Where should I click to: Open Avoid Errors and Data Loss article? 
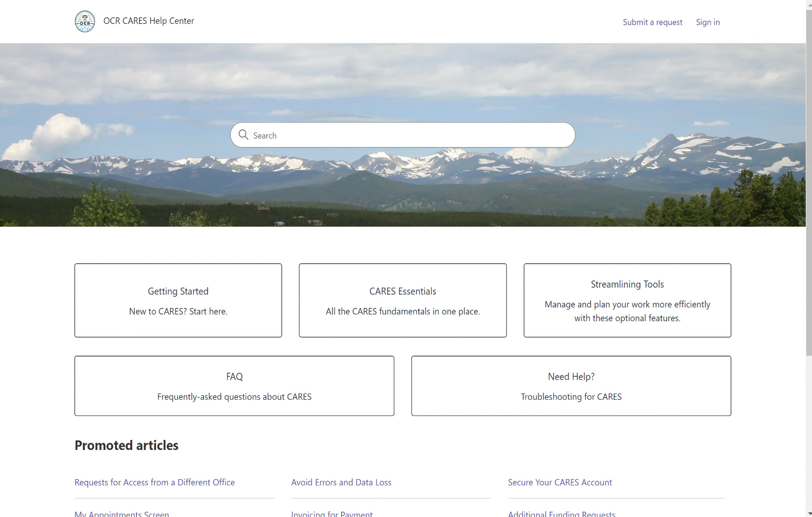point(341,483)
